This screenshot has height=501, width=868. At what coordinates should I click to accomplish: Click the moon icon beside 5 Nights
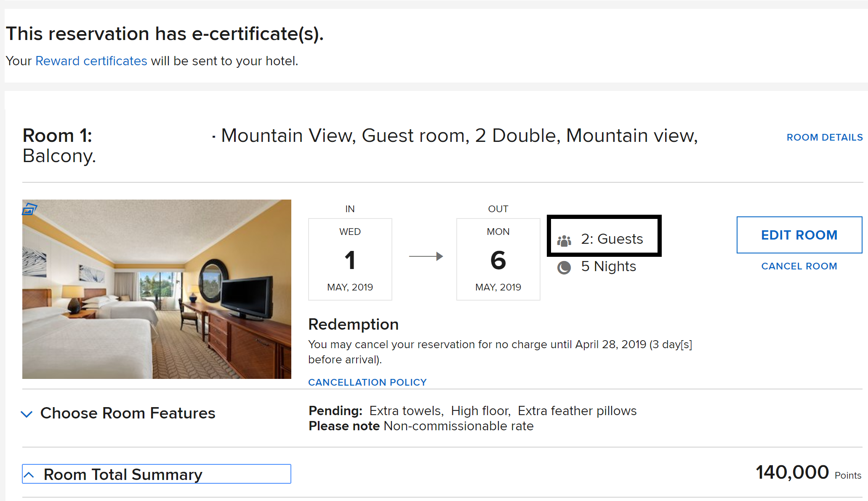click(x=564, y=267)
